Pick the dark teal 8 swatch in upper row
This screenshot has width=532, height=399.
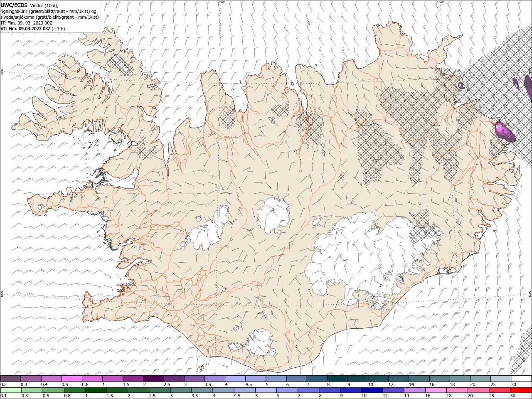[x=337, y=378]
